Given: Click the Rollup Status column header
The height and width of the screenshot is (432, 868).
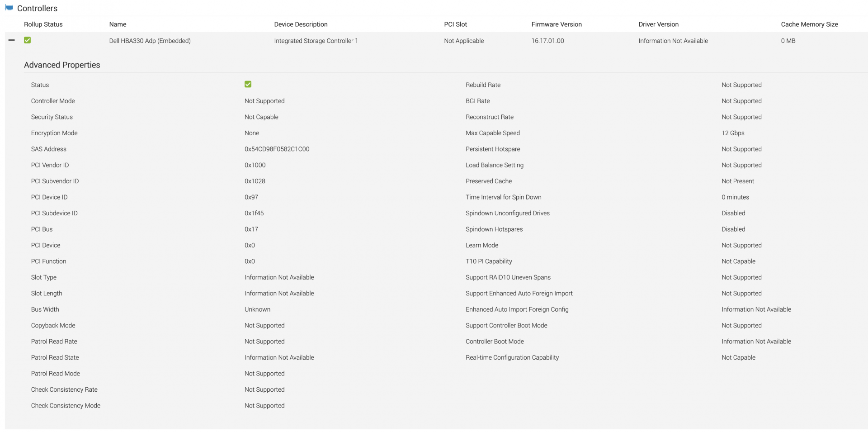Looking at the screenshot, I should pyautogui.click(x=43, y=24).
